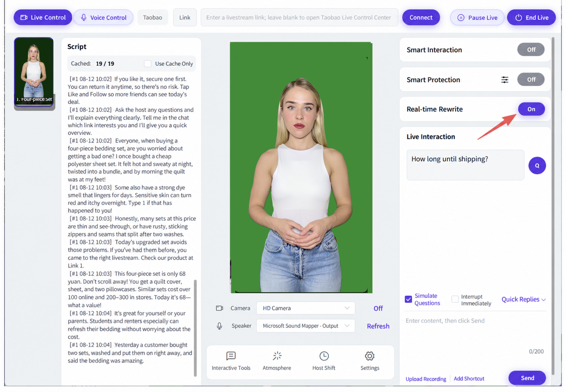Click the Upload Recording link
Screen dimensions: 566x392
[426, 379]
